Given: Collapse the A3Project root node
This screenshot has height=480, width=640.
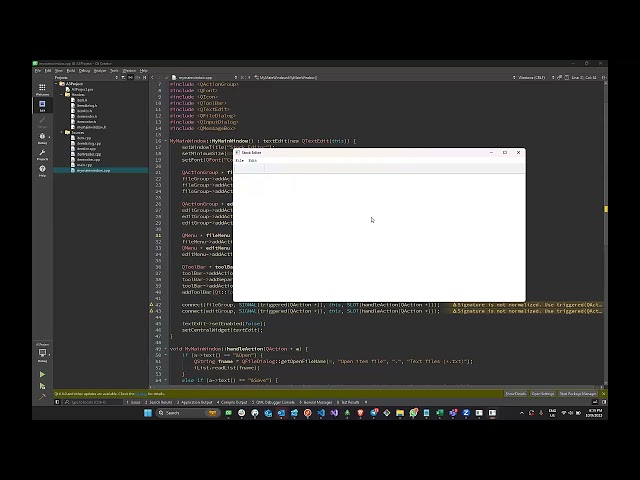Looking at the screenshot, I should (x=56, y=84).
